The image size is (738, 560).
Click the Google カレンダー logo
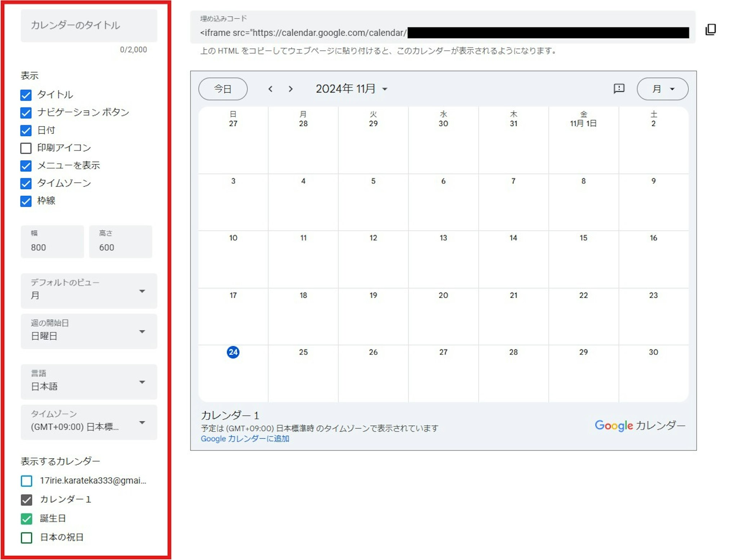[x=640, y=425]
